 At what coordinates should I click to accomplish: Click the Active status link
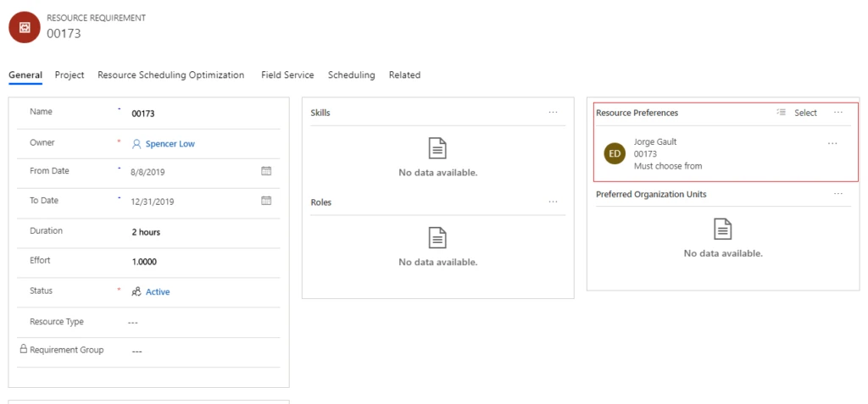click(157, 292)
